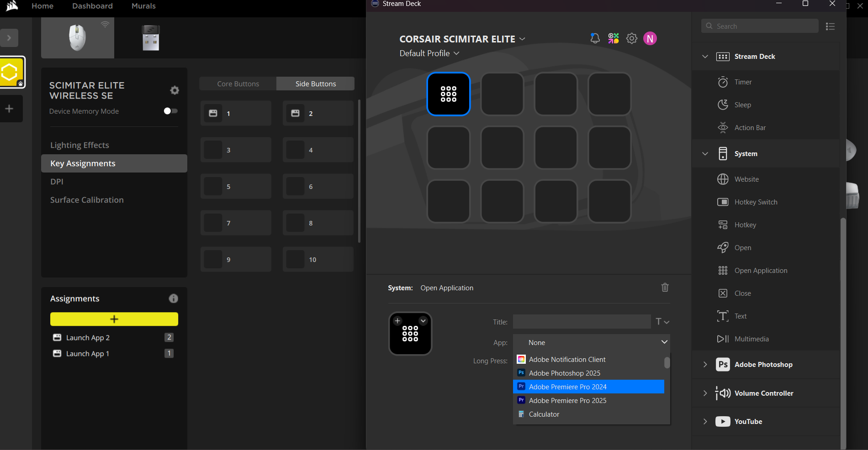Open the iCUE Dashboard tab

pos(92,6)
